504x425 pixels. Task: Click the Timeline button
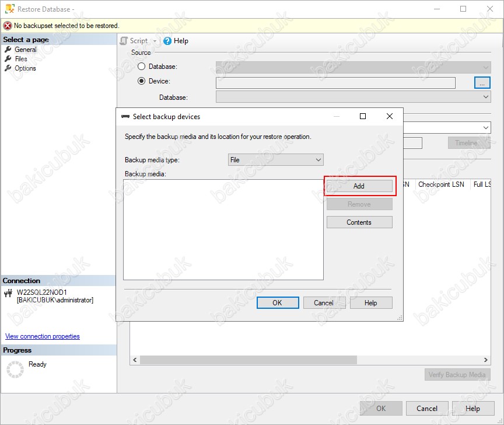click(x=469, y=143)
